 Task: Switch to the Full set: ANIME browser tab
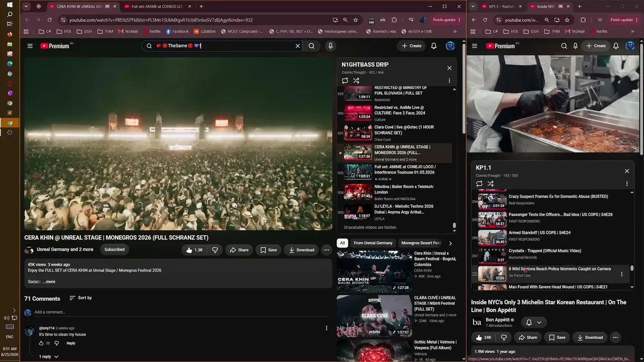point(157,7)
